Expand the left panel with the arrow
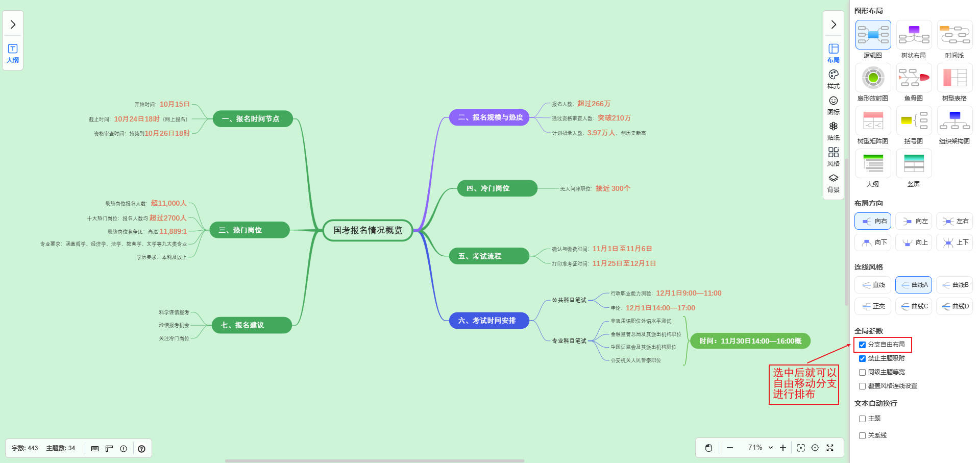The image size is (980, 463). pyautogui.click(x=13, y=25)
